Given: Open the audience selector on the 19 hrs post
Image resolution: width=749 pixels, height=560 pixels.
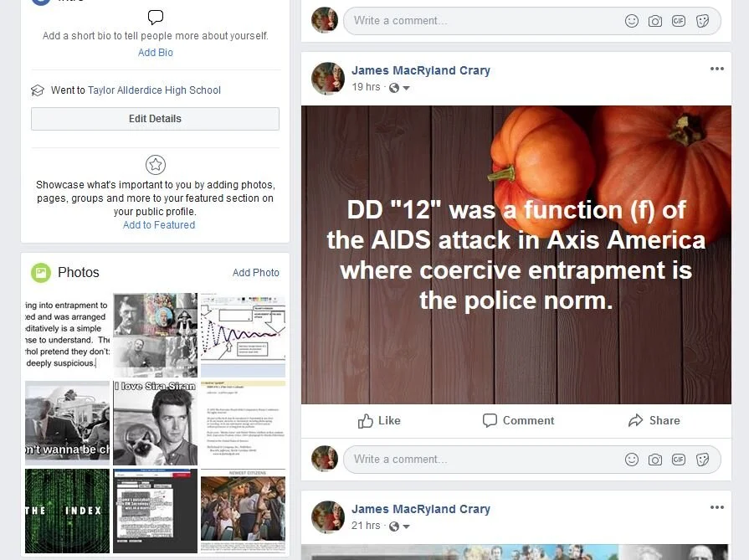Looking at the screenshot, I should click(400, 87).
